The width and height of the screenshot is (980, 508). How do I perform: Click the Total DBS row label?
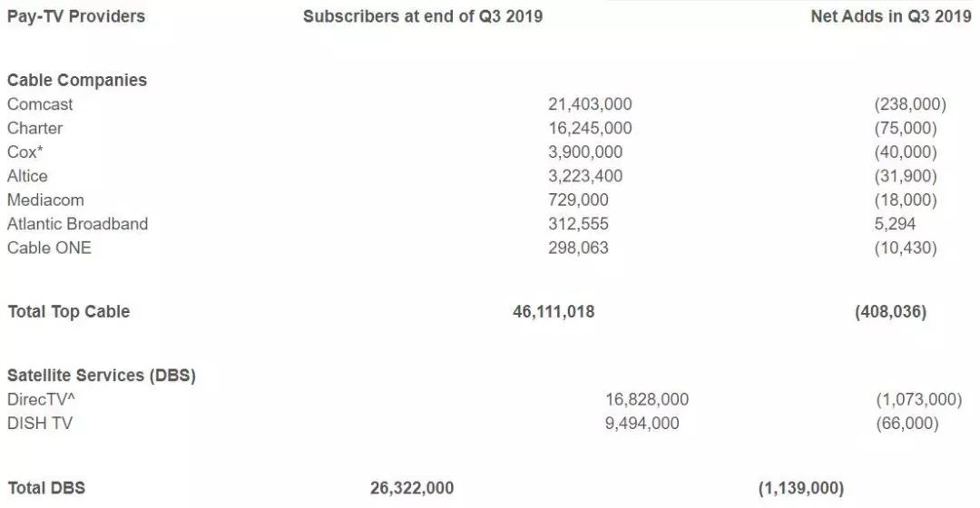tap(46, 488)
